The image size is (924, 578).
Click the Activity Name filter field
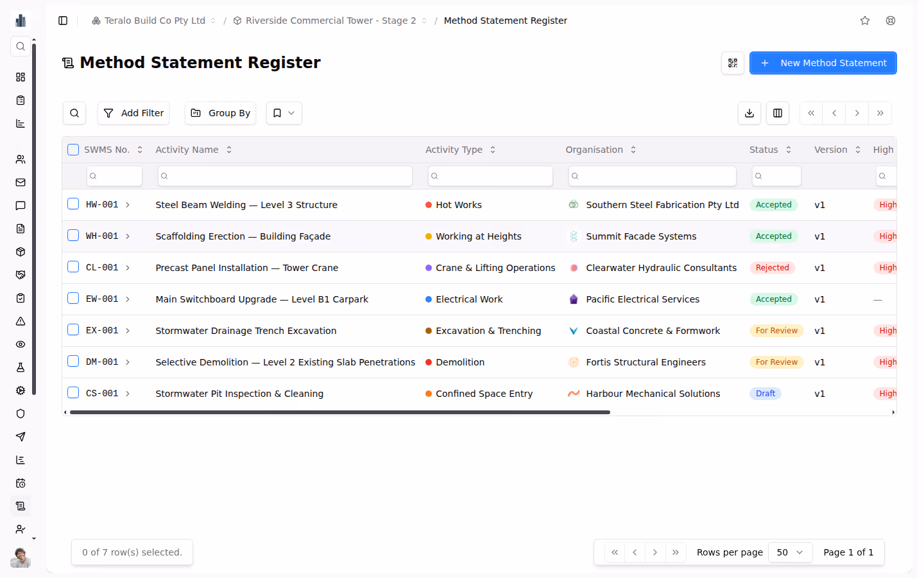click(285, 176)
